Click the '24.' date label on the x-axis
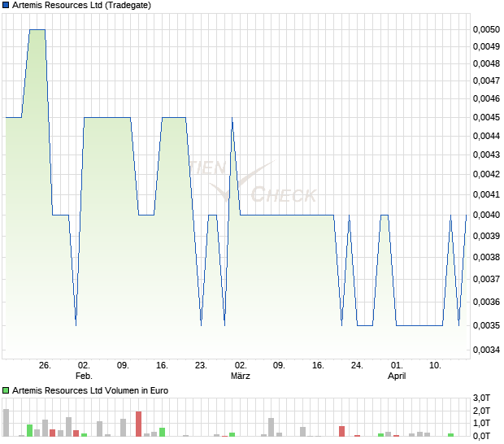 point(357,366)
